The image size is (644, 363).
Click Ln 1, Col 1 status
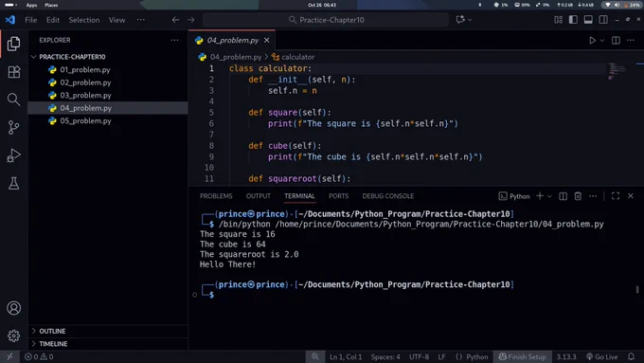346,356
